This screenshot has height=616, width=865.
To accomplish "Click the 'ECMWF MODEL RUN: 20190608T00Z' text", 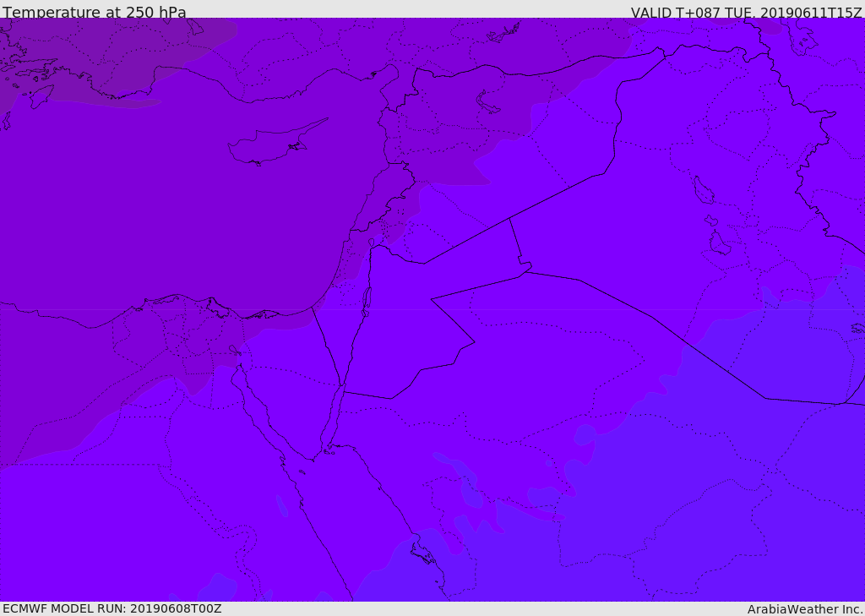I will click(x=112, y=608).
